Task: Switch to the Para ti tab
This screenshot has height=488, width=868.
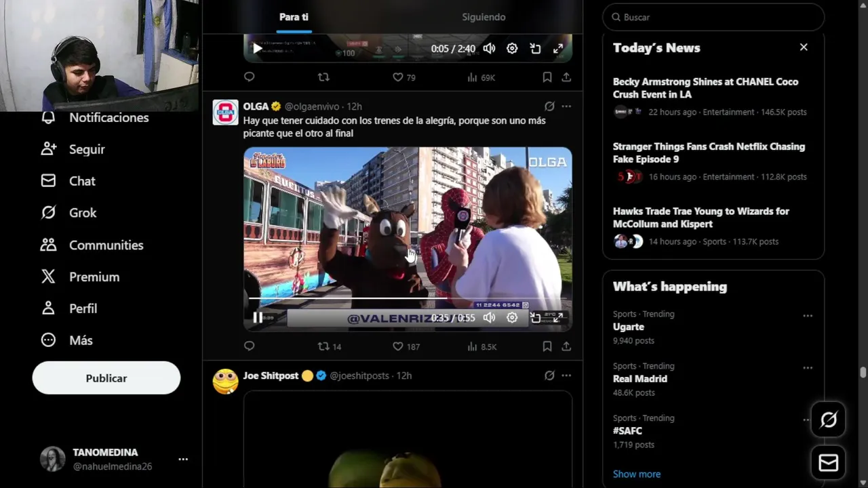Action: point(294,17)
